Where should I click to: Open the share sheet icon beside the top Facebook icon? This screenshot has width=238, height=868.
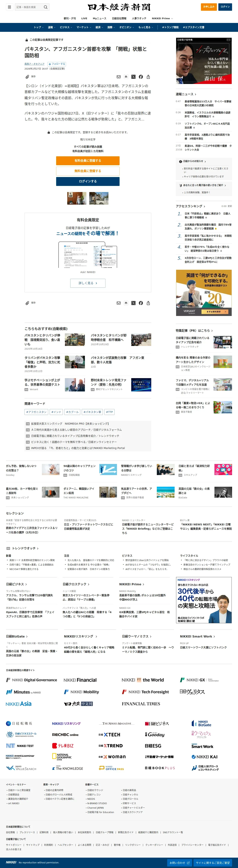tap(148, 77)
